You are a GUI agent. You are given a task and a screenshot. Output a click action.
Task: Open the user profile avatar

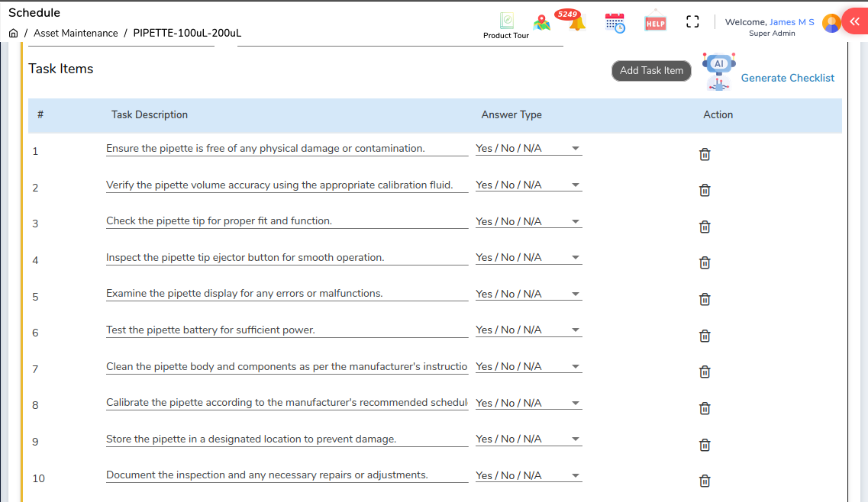click(x=831, y=23)
